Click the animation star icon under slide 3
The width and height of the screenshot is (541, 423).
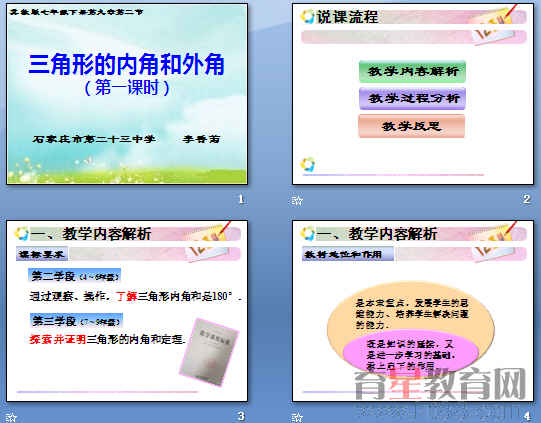(x=11, y=417)
